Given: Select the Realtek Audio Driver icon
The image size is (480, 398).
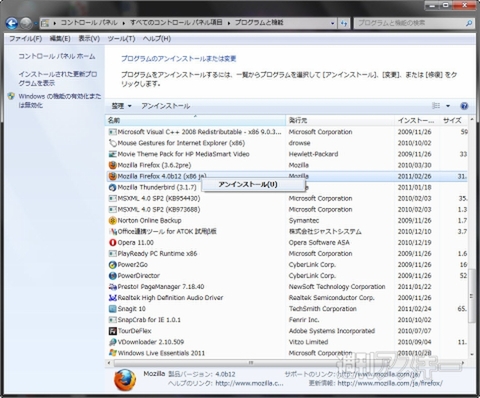Looking at the screenshot, I should pos(113,298).
